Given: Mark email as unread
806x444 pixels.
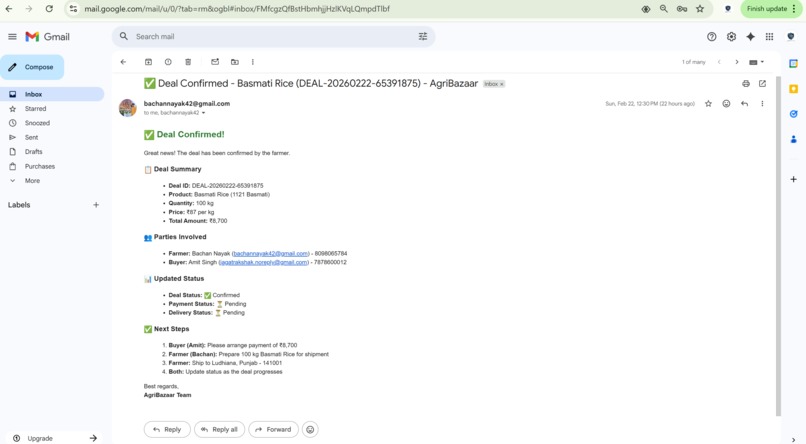Looking at the screenshot, I should [215, 62].
